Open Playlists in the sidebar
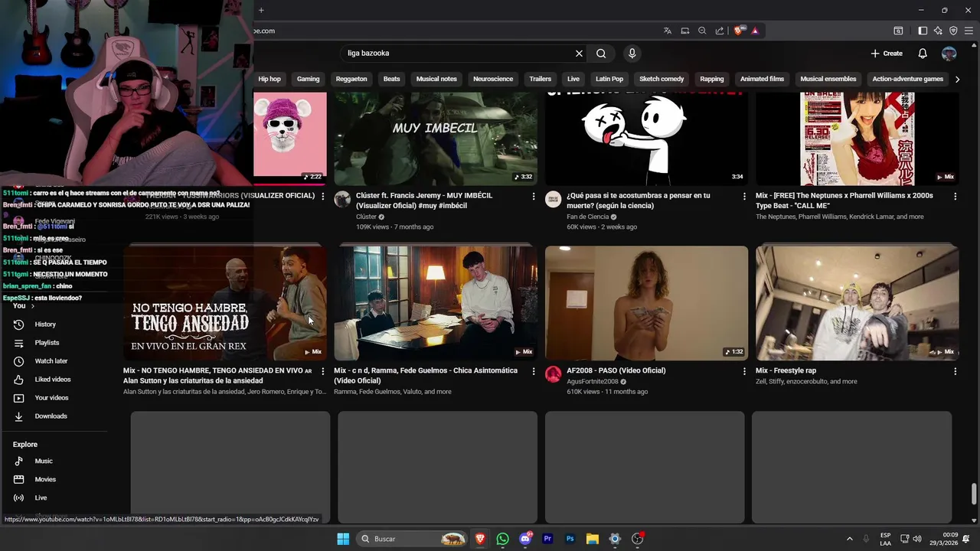 [x=47, y=343]
